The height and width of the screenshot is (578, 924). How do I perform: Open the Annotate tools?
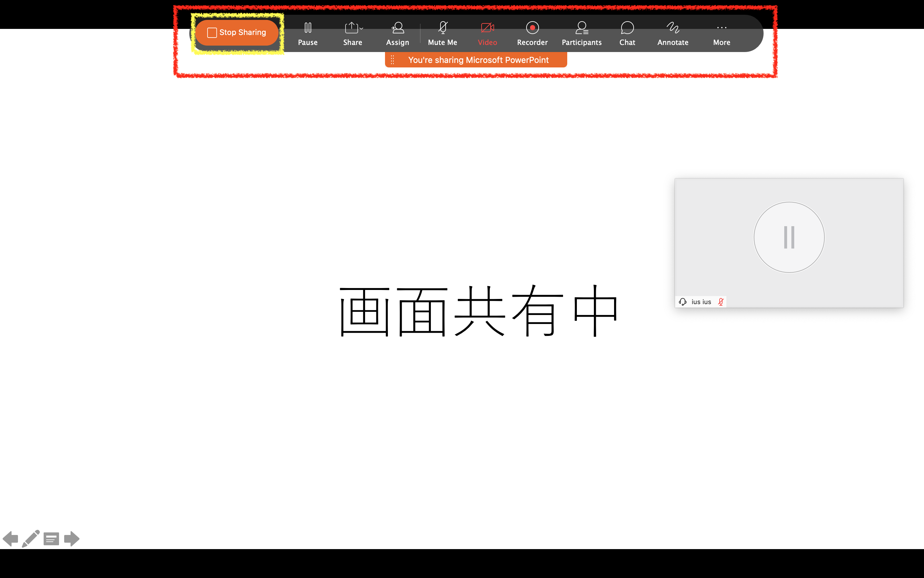(673, 34)
